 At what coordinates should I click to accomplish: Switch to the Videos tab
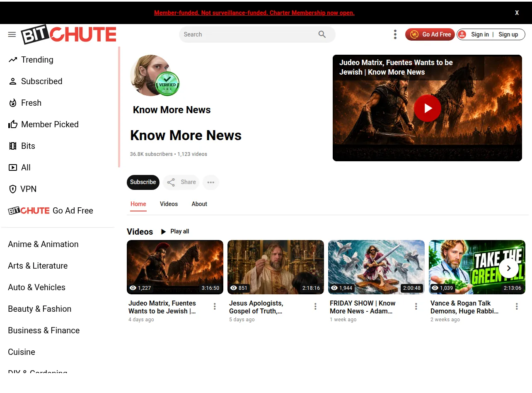tap(169, 204)
